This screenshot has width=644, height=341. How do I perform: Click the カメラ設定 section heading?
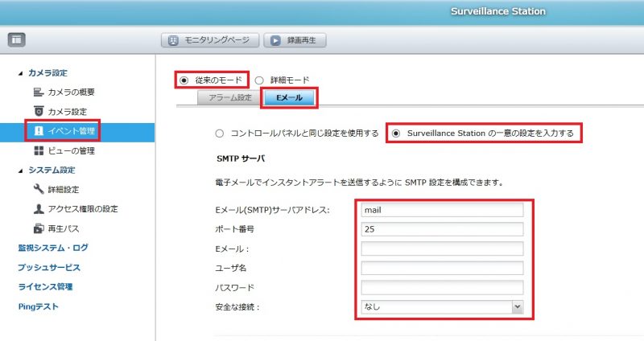(x=47, y=73)
